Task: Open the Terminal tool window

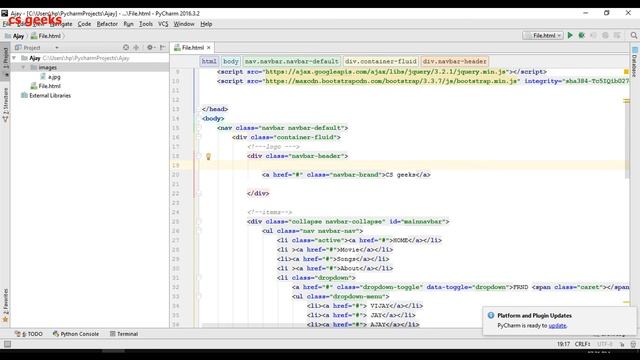Action: click(124, 334)
